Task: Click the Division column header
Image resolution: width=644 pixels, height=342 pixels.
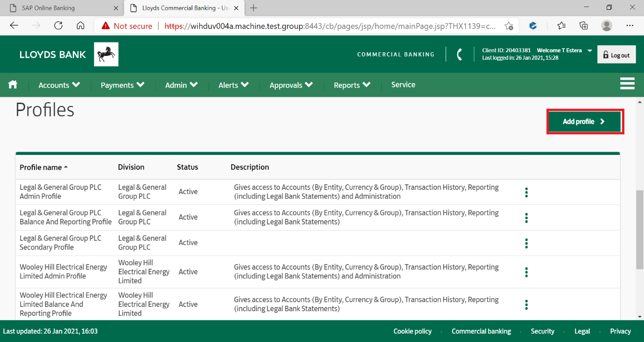Action: [x=131, y=167]
